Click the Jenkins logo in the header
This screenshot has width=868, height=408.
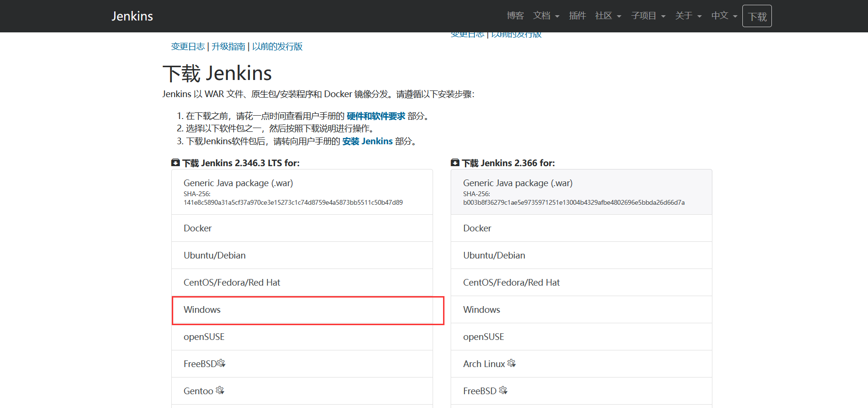[x=132, y=16]
